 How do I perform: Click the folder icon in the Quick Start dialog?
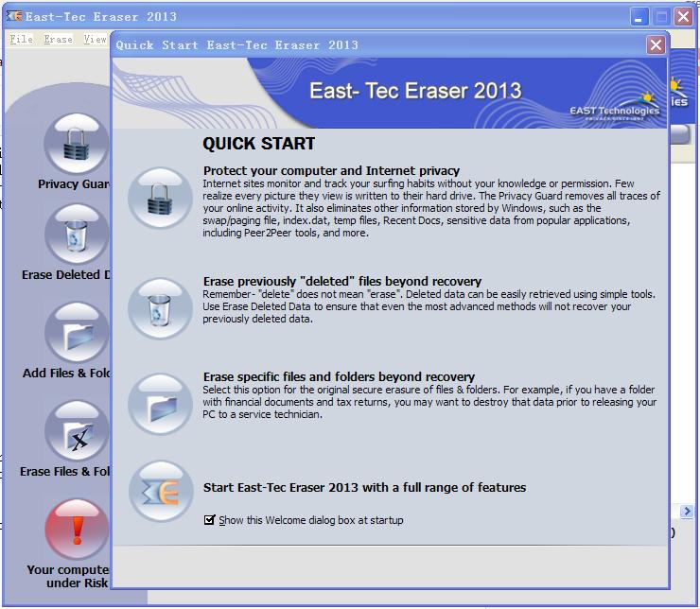[x=160, y=404]
